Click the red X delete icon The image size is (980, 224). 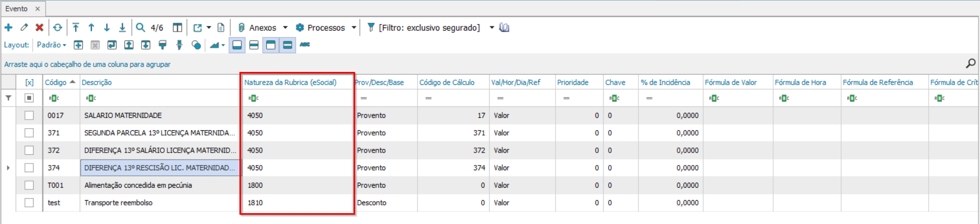click(x=39, y=27)
